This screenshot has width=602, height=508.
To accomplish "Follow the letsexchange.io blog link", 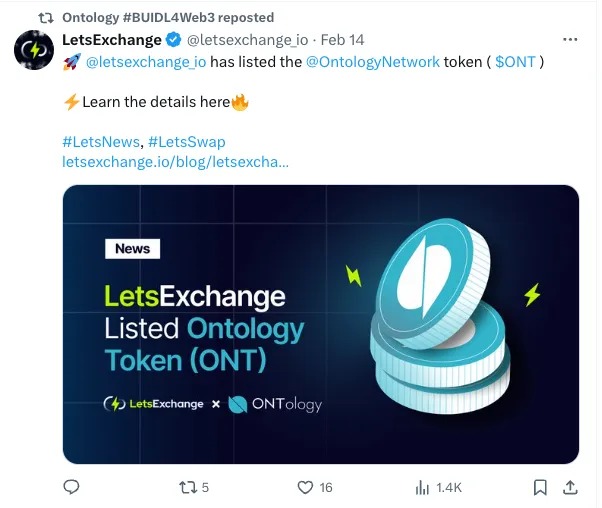I will (175, 161).
